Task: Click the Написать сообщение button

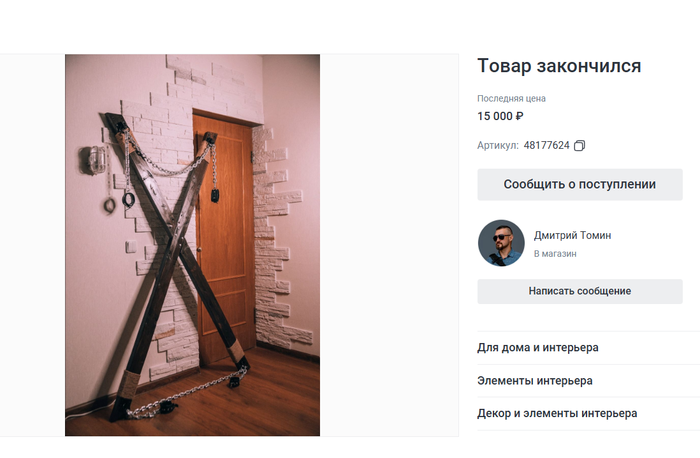Action: [579, 291]
